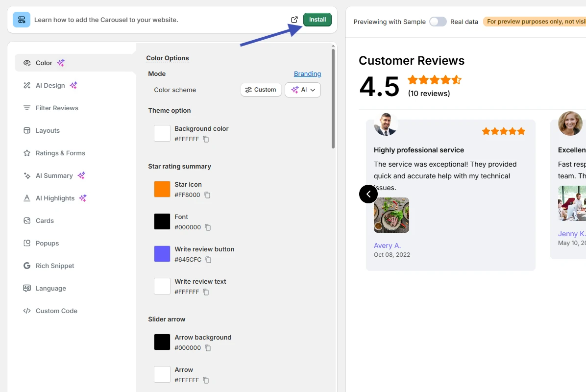Click the Custom Code brackets icon
586x392 pixels.
[27, 311]
